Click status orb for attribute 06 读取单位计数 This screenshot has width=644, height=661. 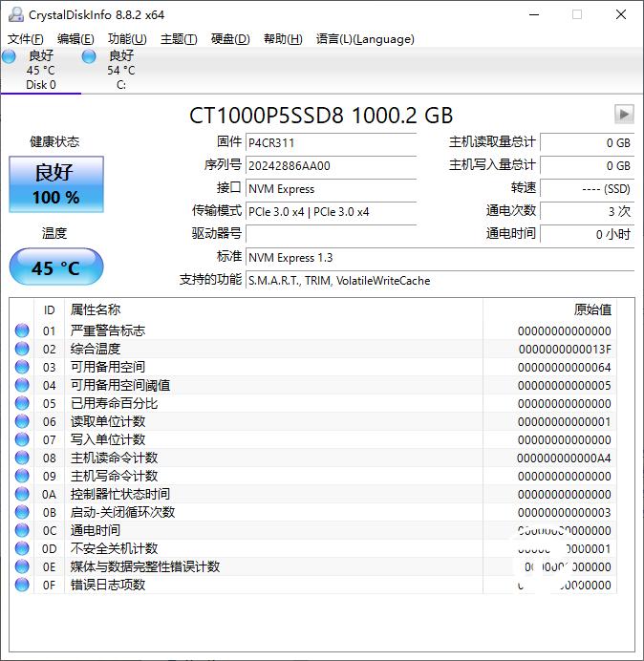[22, 421]
